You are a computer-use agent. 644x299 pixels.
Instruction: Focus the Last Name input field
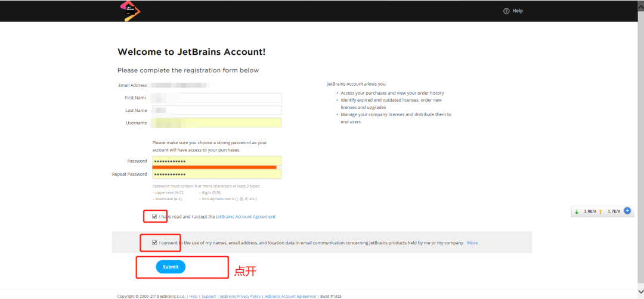(x=217, y=110)
